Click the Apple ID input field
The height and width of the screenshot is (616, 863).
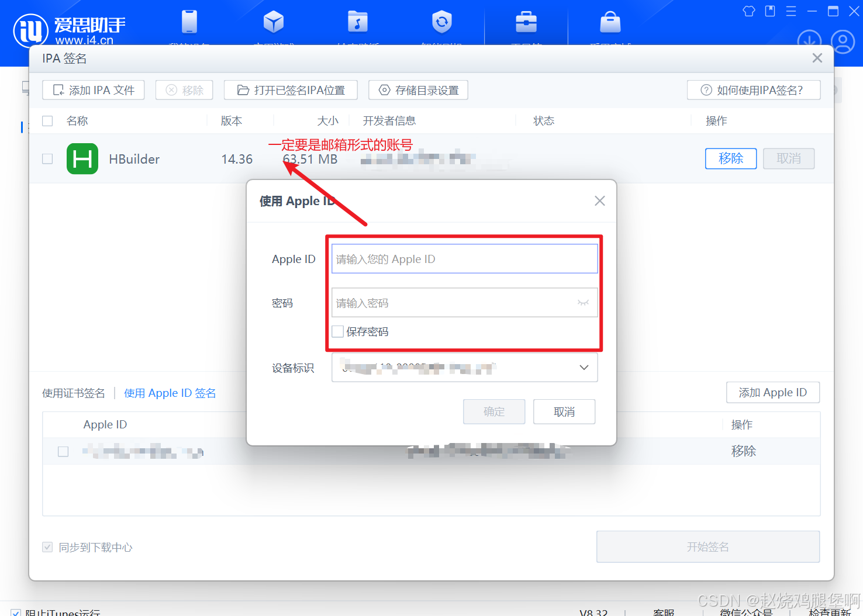464,258
